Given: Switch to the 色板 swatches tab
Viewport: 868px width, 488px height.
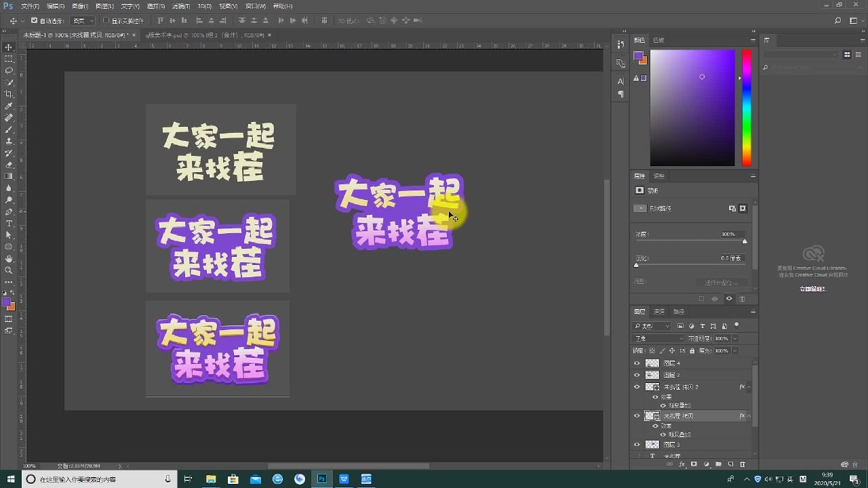Looking at the screenshot, I should [658, 40].
